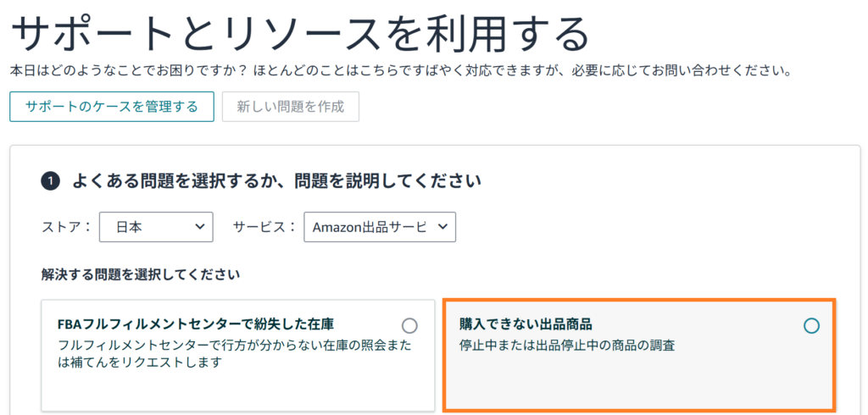868x415 pixels.
Task: Select the FBAフルフィルメントセンターで紛失した在庫 radio button
Action: (409, 325)
